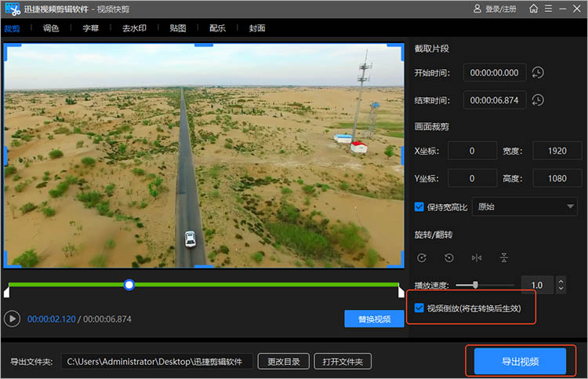
Task: Click the 旋转/翻转 heading
Action: (x=434, y=235)
